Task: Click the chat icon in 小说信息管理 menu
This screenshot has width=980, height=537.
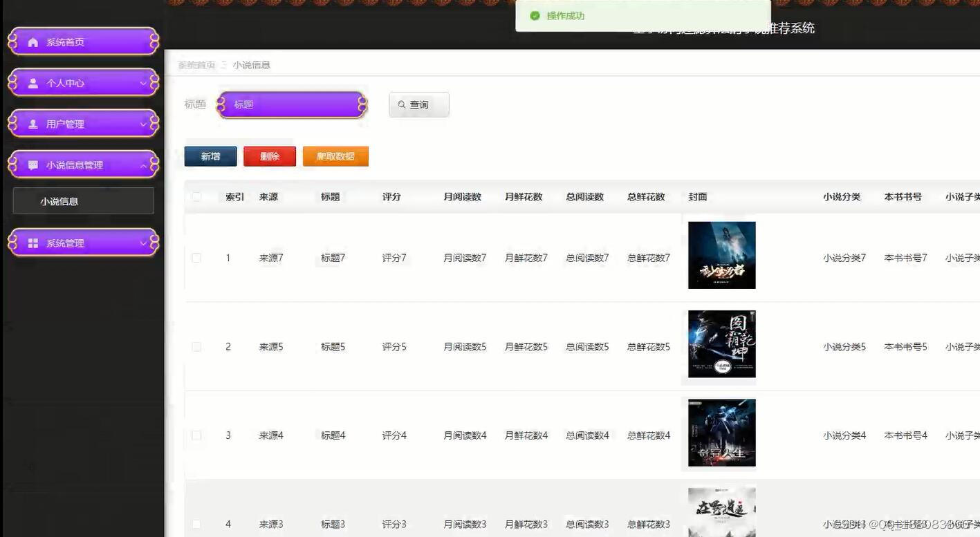Action: [x=33, y=165]
